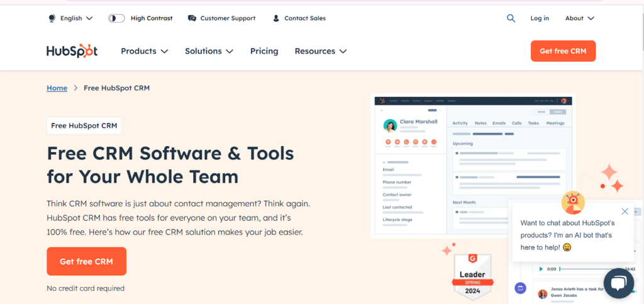Click the Free HubSpot CRM tag label

coord(84,126)
